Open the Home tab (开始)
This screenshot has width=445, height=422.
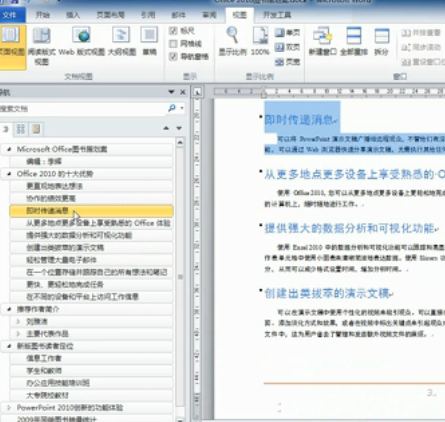click(43, 15)
